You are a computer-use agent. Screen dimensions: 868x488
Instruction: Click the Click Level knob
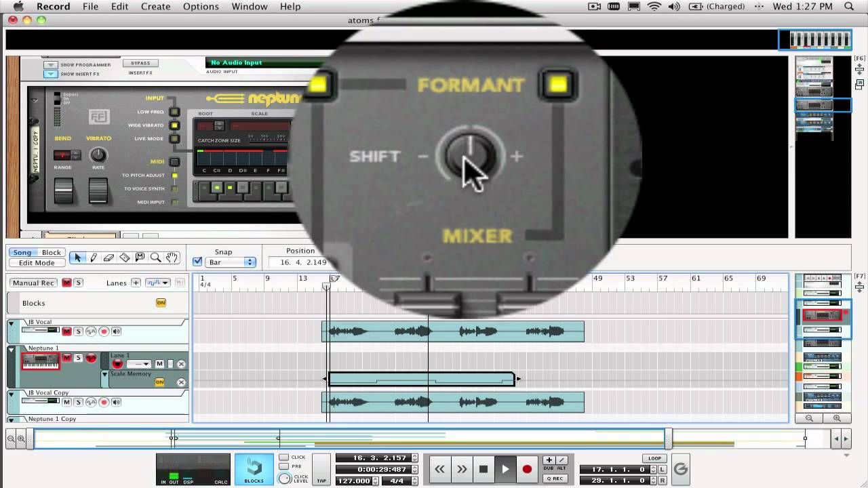[x=285, y=479]
